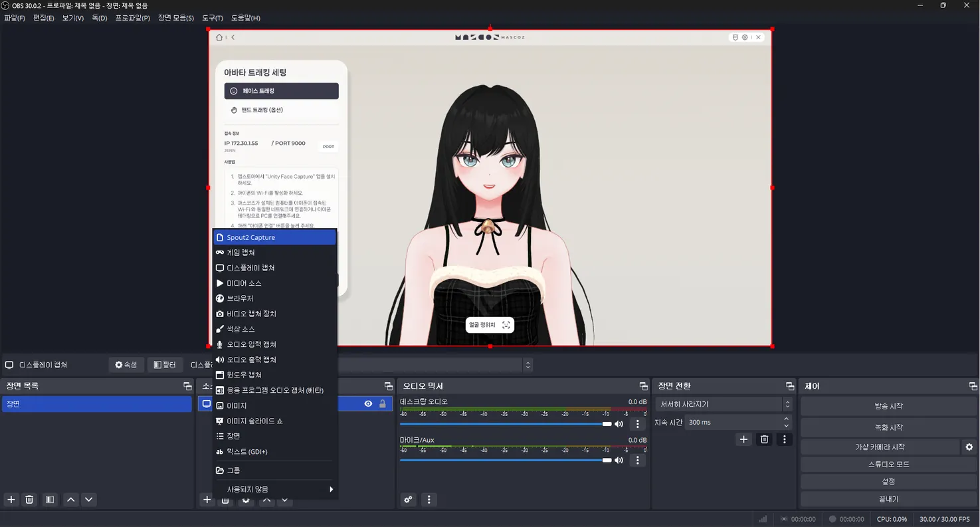Image resolution: width=980 pixels, height=527 pixels.
Task: Mute the 데스크탑 오디오 speaker icon
Action: 619,424
